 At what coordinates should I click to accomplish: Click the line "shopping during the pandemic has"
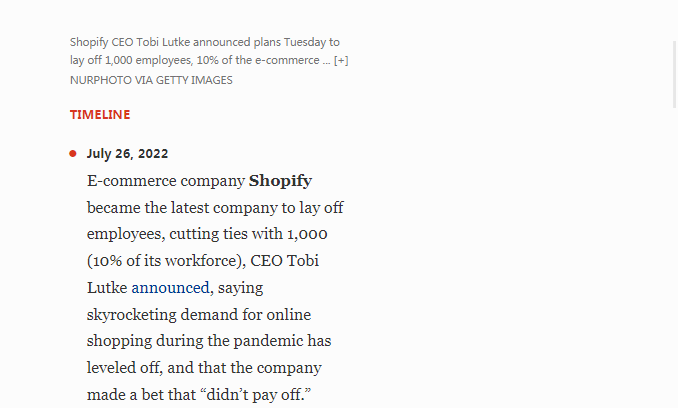pyautogui.click(x=209, y=341)
